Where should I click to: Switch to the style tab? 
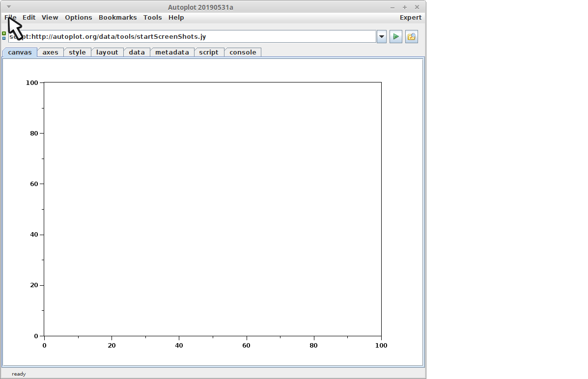click(x=77, y=53)
